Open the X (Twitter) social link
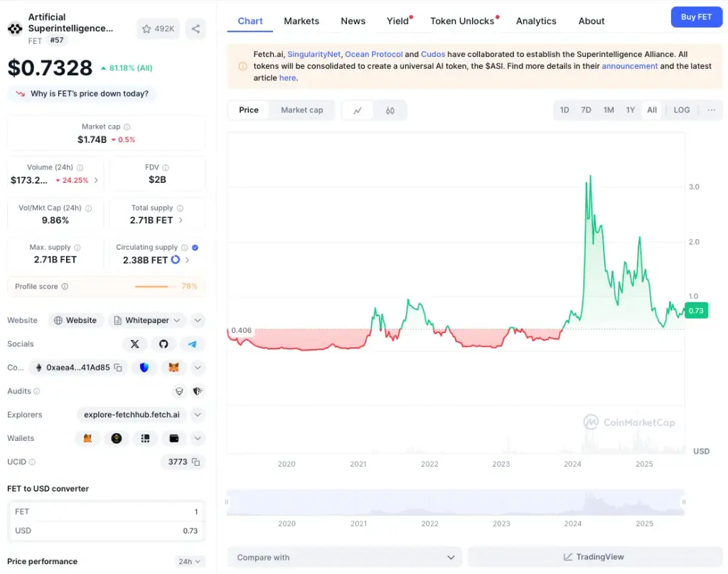 [x=134, y=344]
